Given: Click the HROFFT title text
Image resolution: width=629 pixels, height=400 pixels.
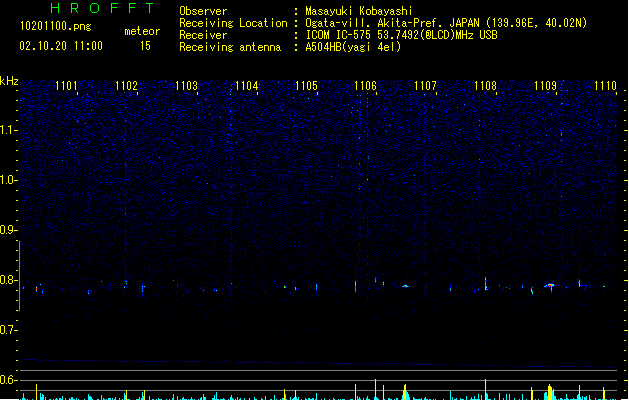Looking at the screenshot, I should tap(102, 8).
